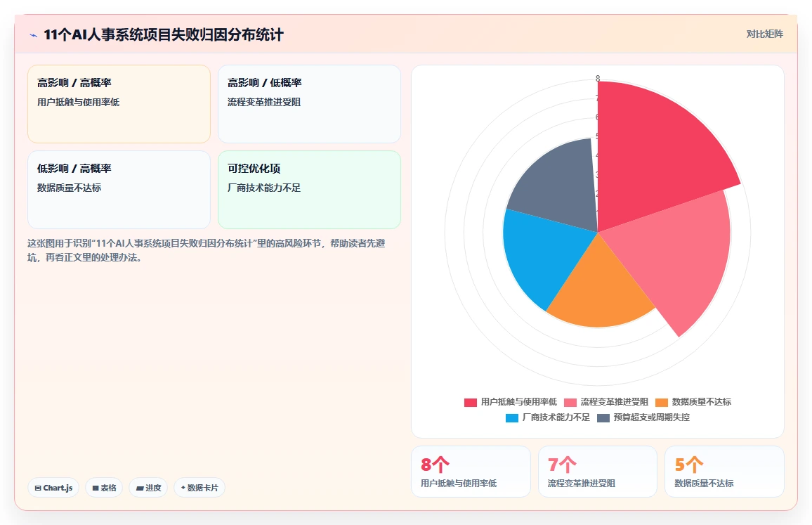Toggle the 预算超支或周期失控 legend swatch
Viewport: 812px width, 525px height.
(603, 417)
